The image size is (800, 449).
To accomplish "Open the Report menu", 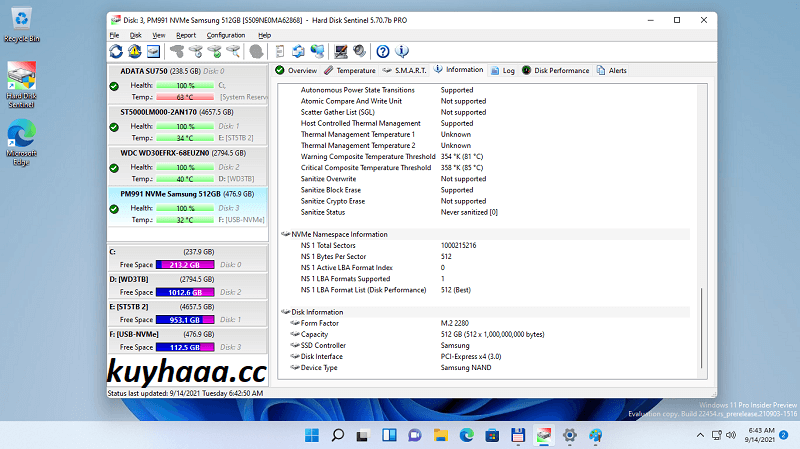I will point(186,35).
